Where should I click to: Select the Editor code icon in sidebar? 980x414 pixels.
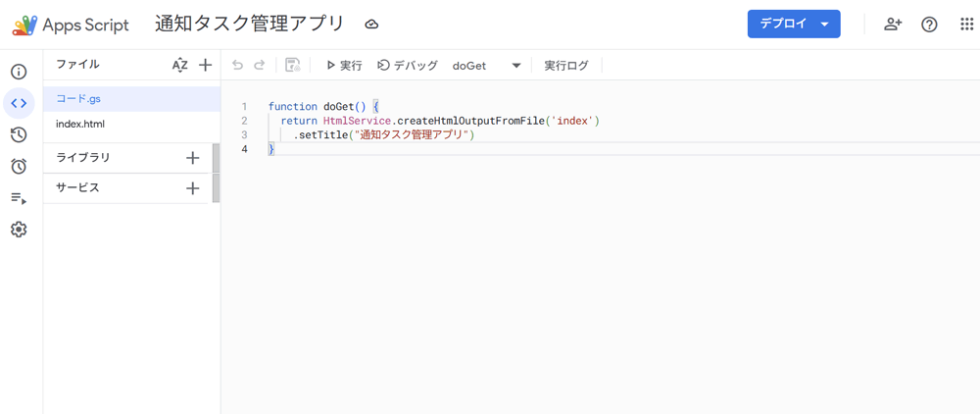(19, 103)
